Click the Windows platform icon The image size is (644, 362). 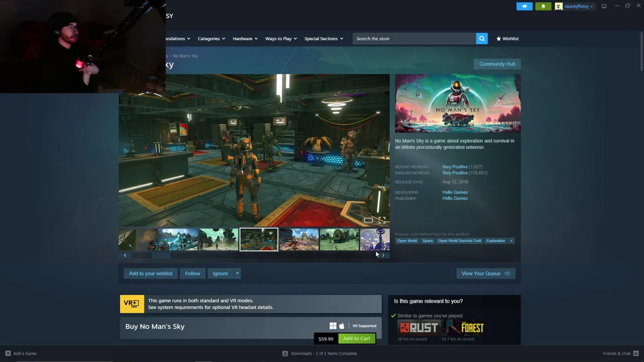pyautogui.click(x=333, y=326)
